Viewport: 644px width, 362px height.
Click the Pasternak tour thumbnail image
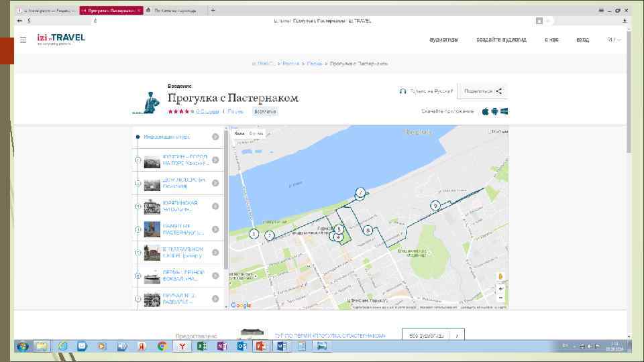pyautogui.click(x=147, y=103)
